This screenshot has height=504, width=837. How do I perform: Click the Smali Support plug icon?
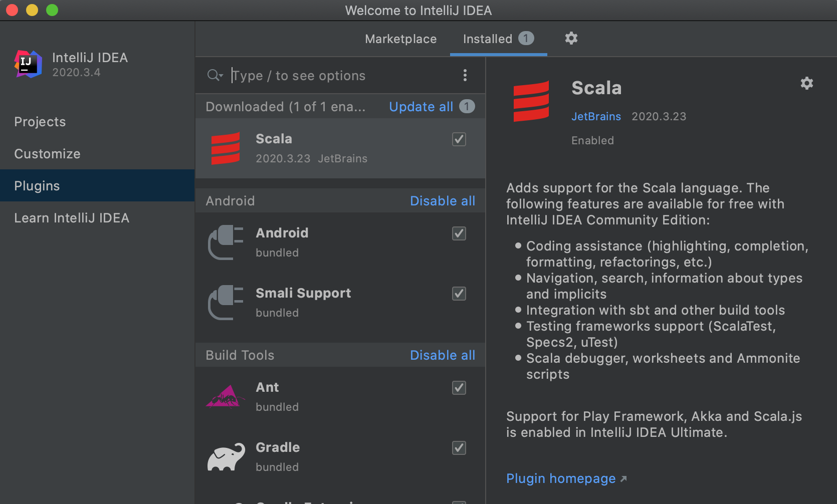coord(226,303)
